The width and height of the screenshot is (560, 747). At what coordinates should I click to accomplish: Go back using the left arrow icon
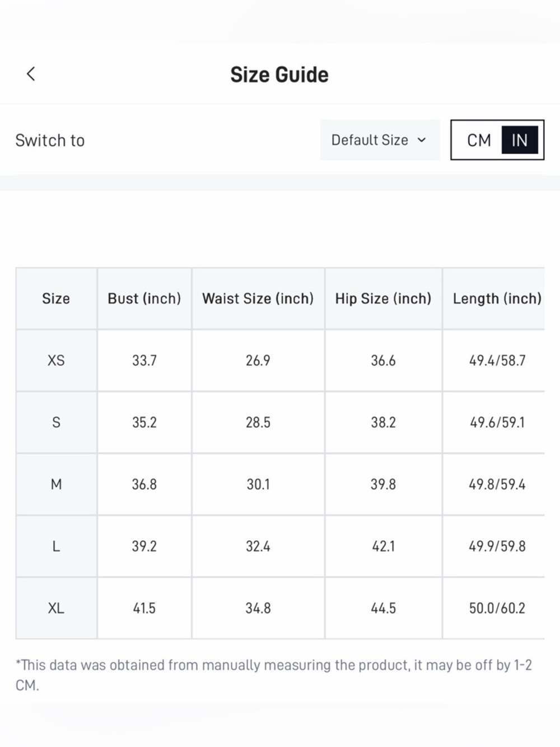point(31,73)
